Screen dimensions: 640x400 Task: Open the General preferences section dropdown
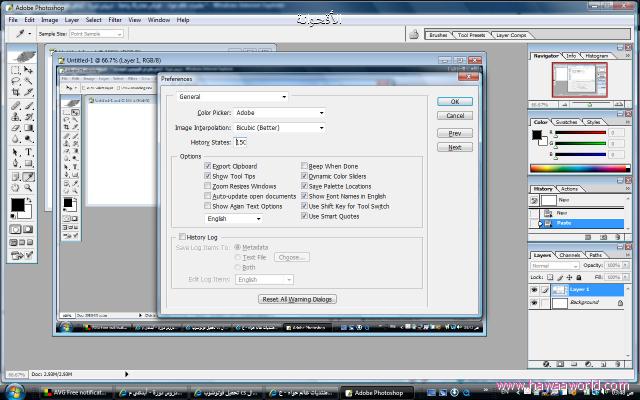pyautogui.click(x=232, y=97)
